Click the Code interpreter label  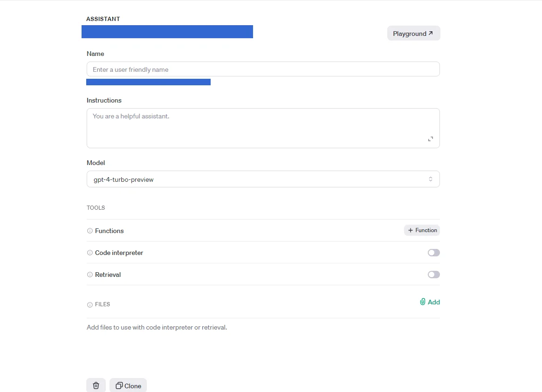click(x=119, y=253)
